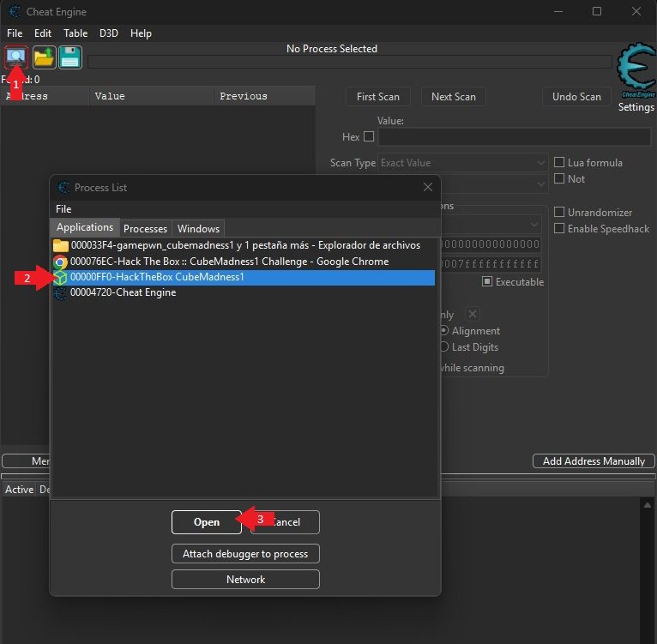Select 00004720-Cheat Engine row
The height and width of the screenshot is (644, 657).
(x=244, y=292)
